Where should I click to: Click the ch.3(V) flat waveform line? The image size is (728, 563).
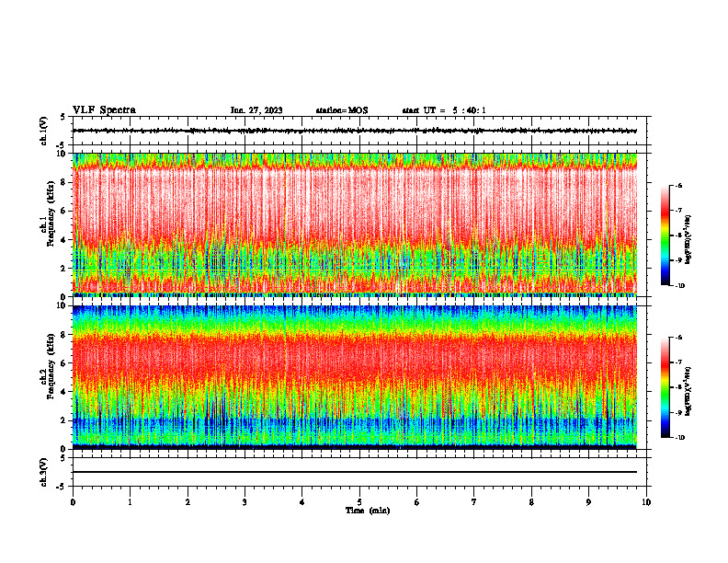pyautogui.click(x=354, y=472)
